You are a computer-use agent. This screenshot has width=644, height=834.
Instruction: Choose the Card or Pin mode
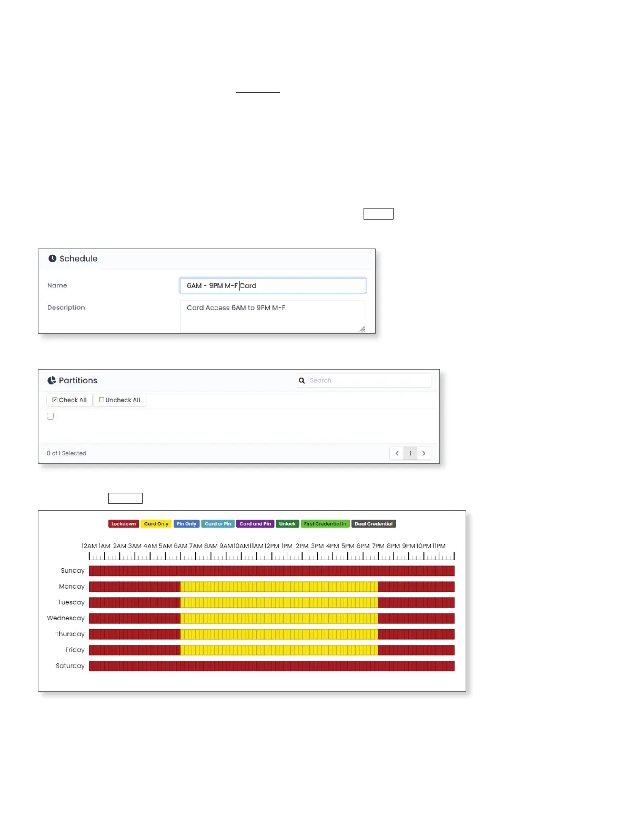[x=218, y=524]
